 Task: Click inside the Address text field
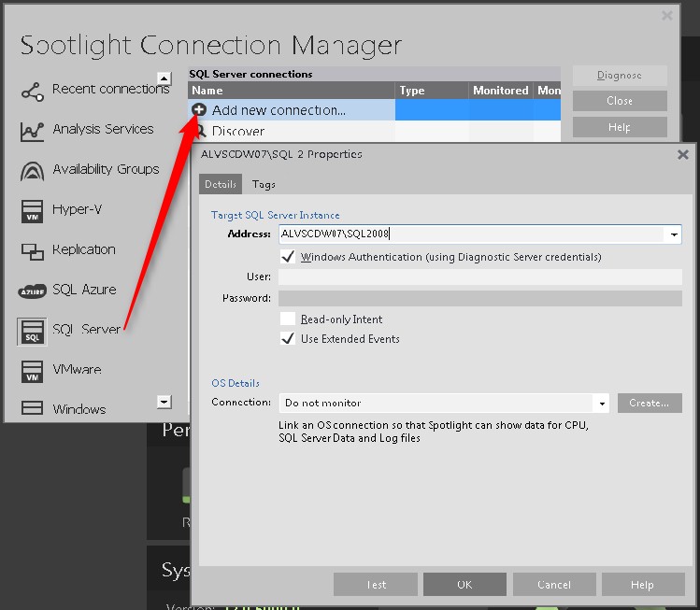click(x=467, y=235)
